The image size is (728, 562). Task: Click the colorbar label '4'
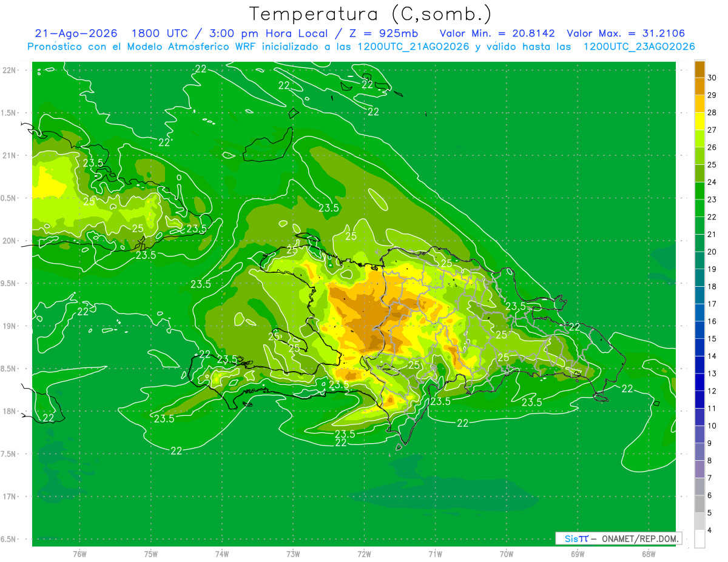710,530
